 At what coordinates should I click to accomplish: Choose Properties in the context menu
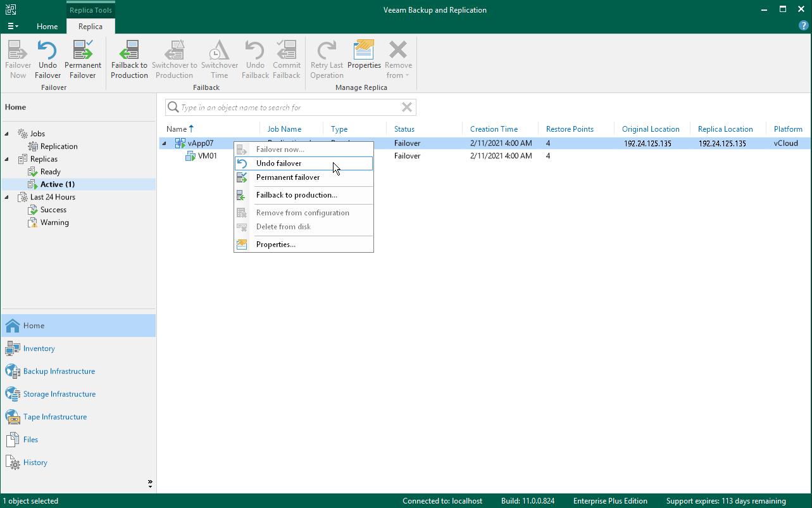[304, 244]
